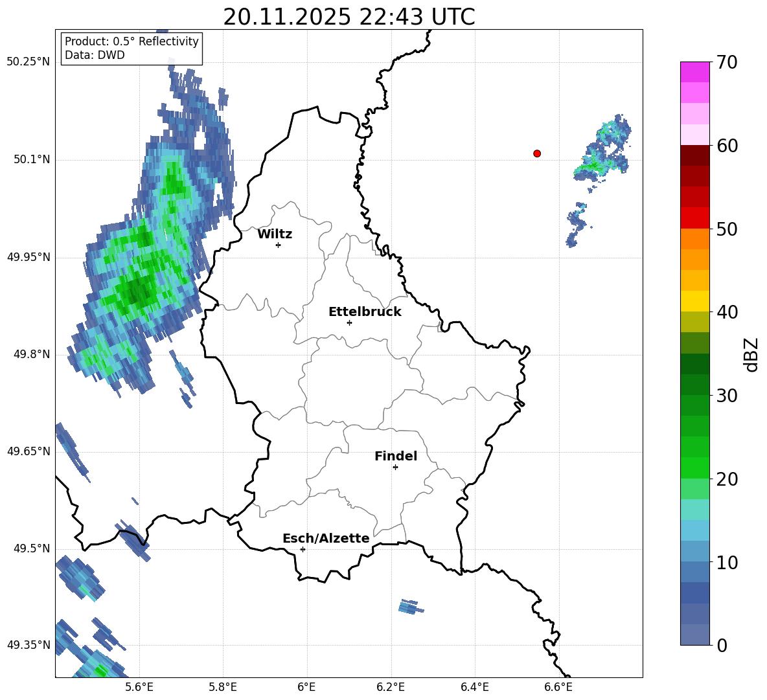The height and width of the screenshot is (700, 767).
Task: Click the red station marker dot
Action: point(537,153)
